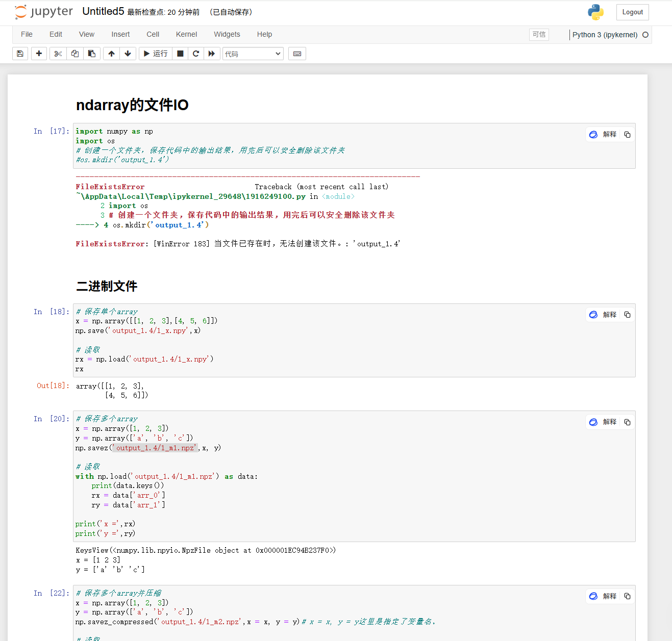Paste cell from clipboard via toolbar icon
The width and height of the screenshot is (672, 641).
[92, 53]
